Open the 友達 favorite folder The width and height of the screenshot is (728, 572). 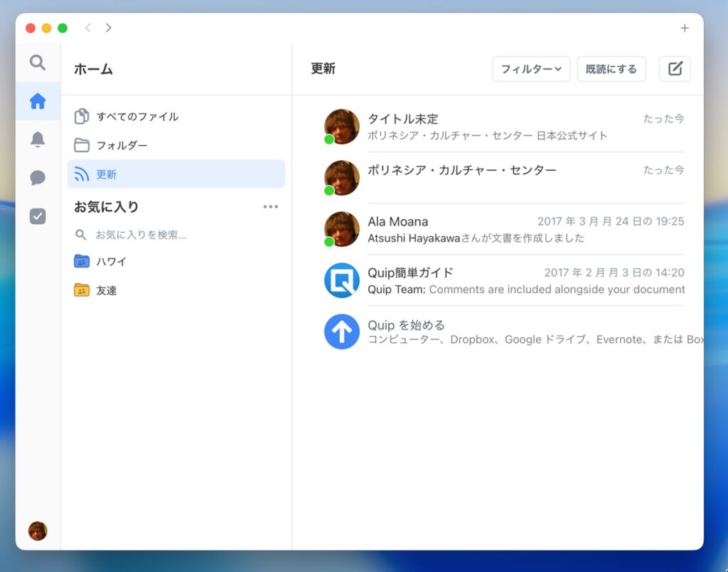tap(106, 290)
